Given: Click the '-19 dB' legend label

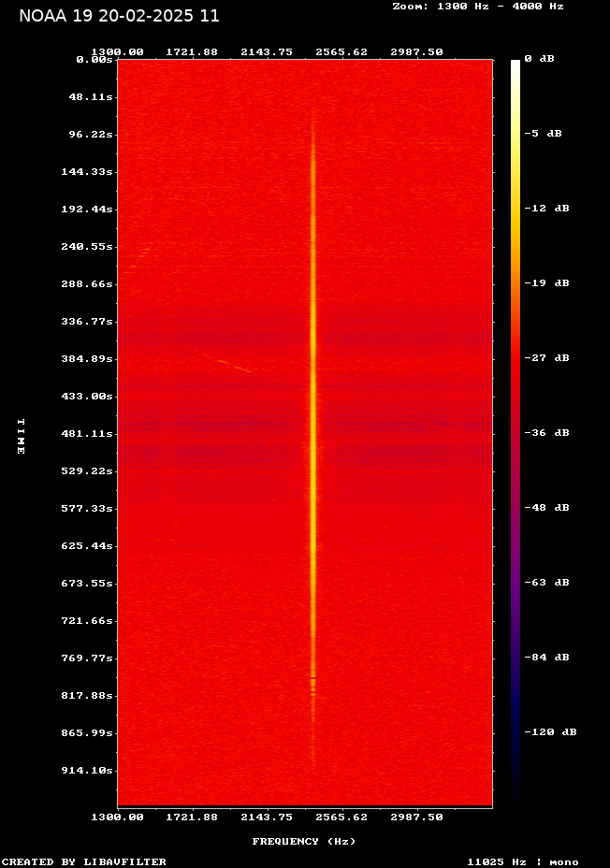Looking at the screenshot, I should pos(547,282).
